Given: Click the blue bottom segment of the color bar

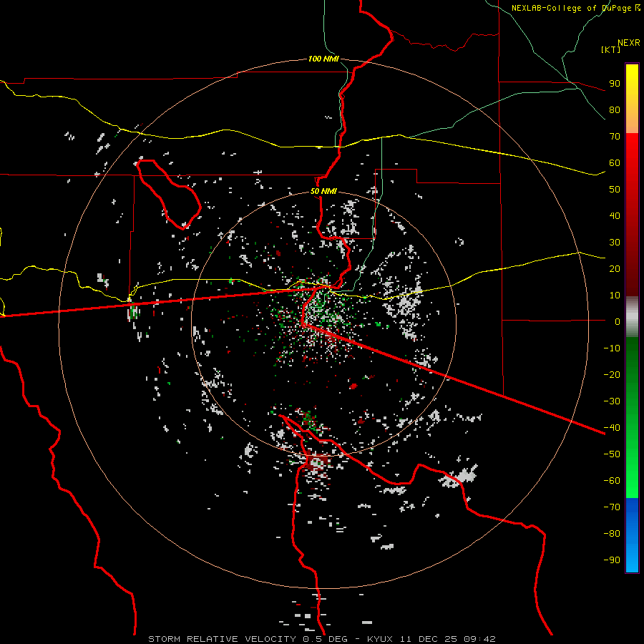Looking at the screenshot, I should click(632, 535).
